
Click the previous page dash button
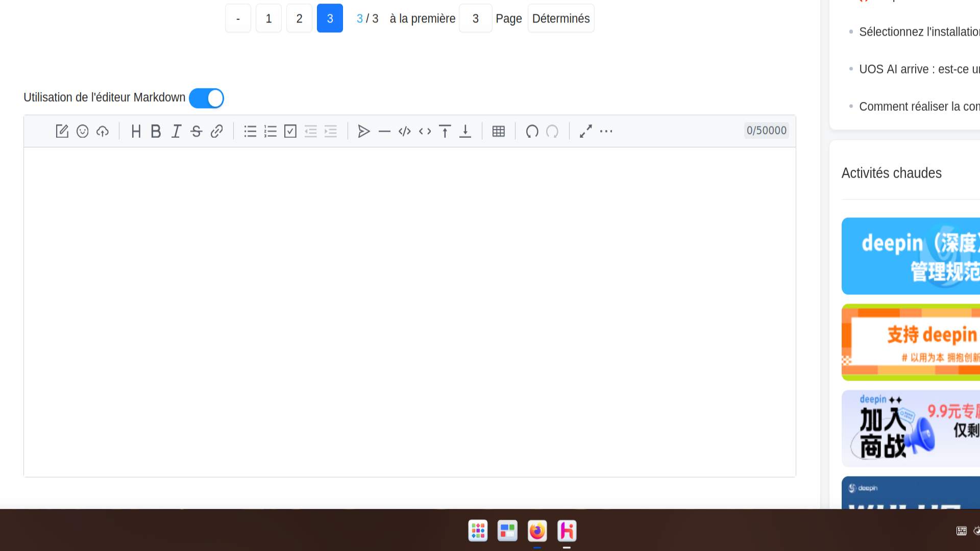pyautogui.click(x=238, y=18)
